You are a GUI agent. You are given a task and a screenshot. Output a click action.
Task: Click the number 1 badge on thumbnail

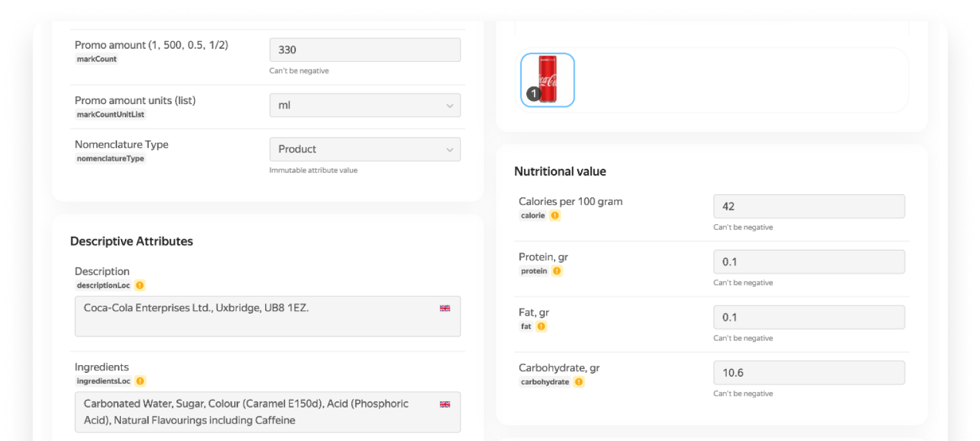click(533, 94)
